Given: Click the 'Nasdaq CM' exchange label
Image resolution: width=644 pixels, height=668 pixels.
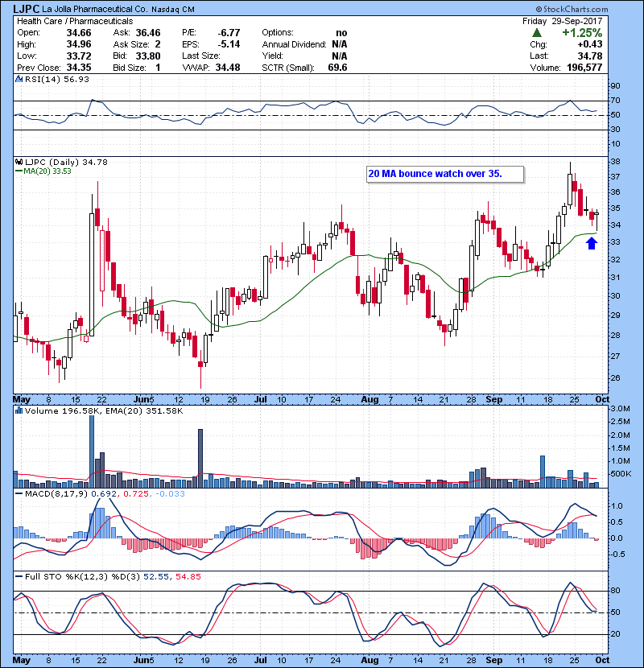Looking at the screenshot, I should (x=172, y=10).
